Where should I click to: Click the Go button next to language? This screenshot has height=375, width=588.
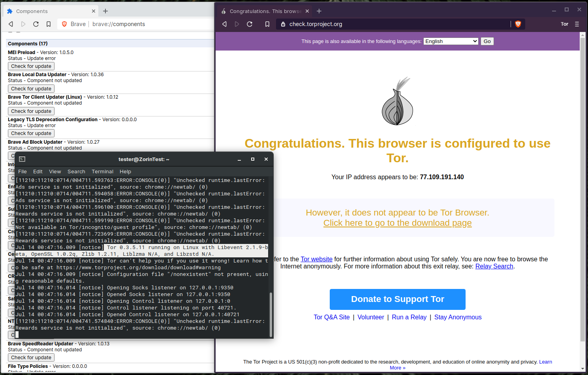(x=487, y=41)
